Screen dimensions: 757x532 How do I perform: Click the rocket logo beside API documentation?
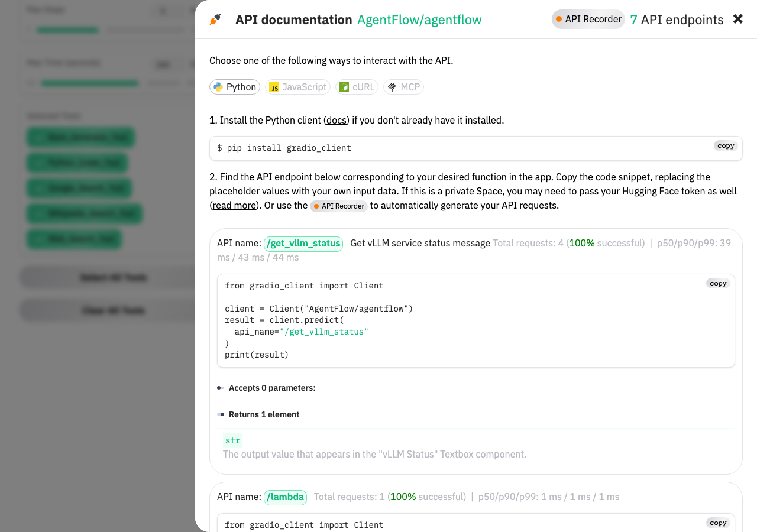click(215, 20)
